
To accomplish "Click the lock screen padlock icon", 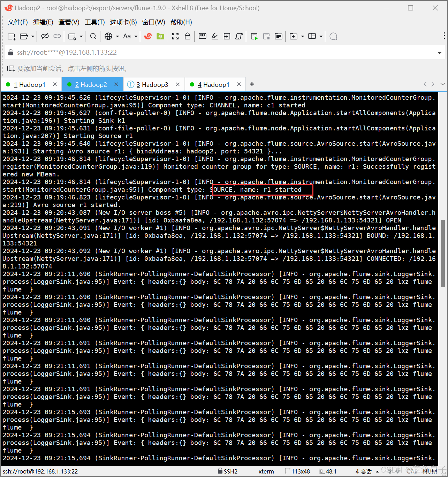I will pyautogui.click(x=188, y=36).
